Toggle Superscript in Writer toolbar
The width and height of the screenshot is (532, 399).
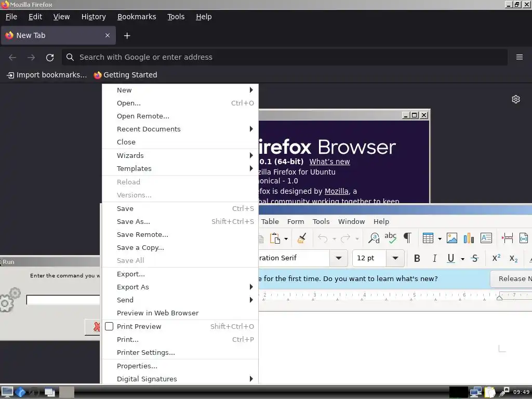[496, 258]
